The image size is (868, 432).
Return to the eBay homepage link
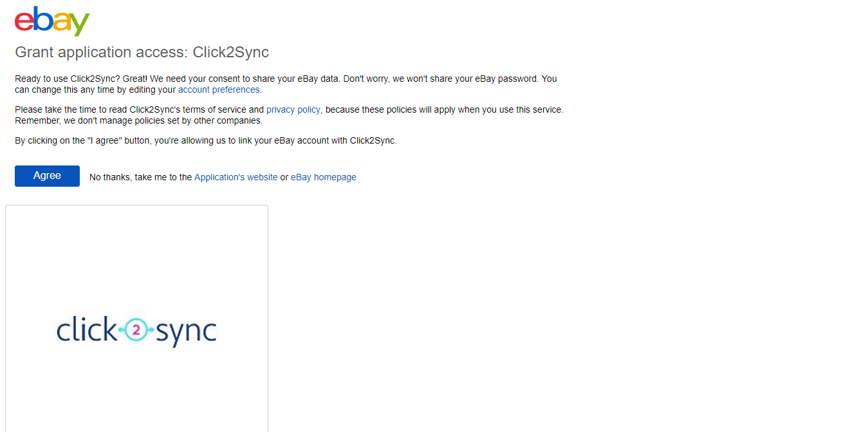[324, 177]
